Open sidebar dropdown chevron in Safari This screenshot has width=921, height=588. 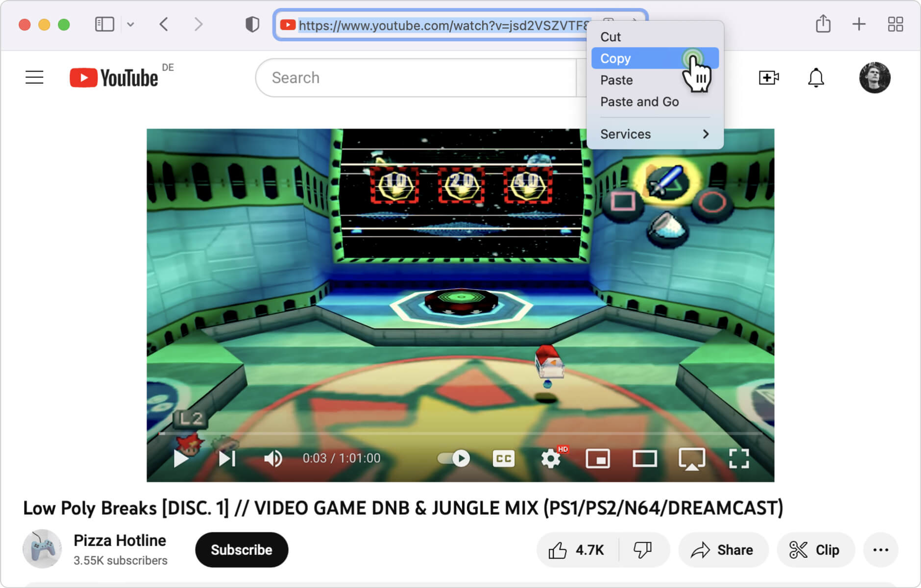coord(130,25)
